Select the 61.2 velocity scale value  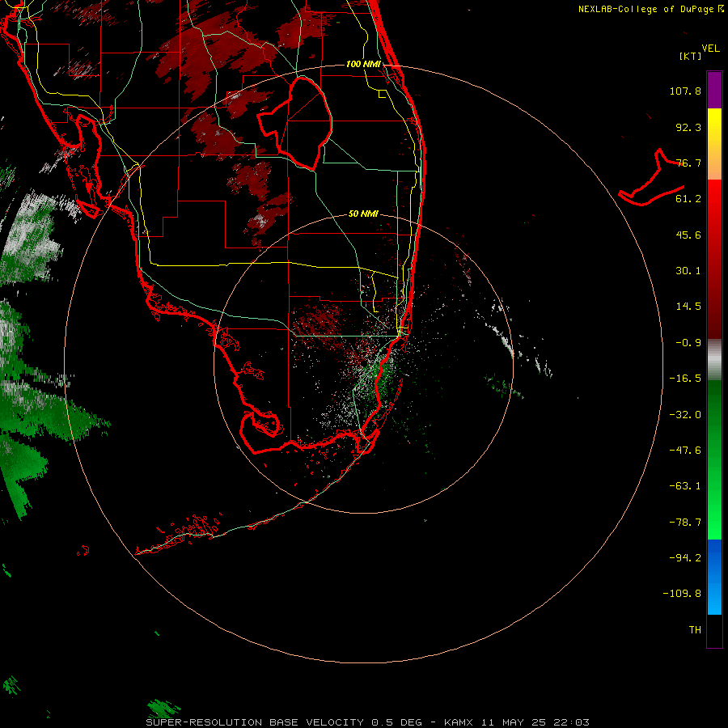(688, 199)
